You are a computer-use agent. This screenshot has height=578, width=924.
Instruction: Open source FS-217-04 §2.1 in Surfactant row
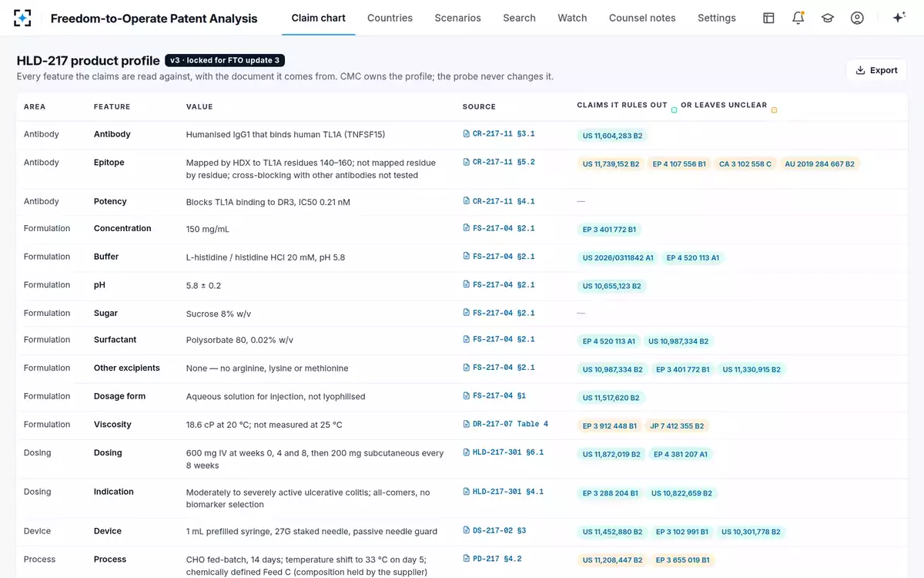(499, 339)
